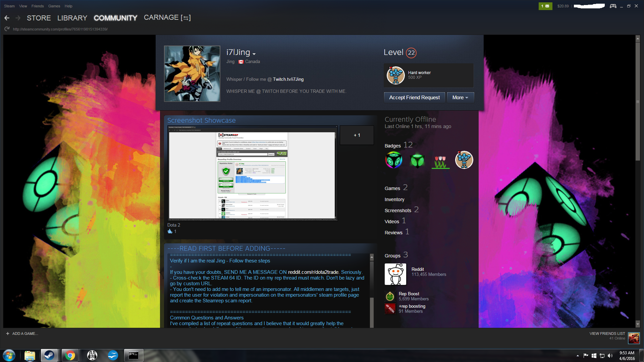Screen dimensions: 644x362
Task: Click the page reload icon
Action: (7, 29)
